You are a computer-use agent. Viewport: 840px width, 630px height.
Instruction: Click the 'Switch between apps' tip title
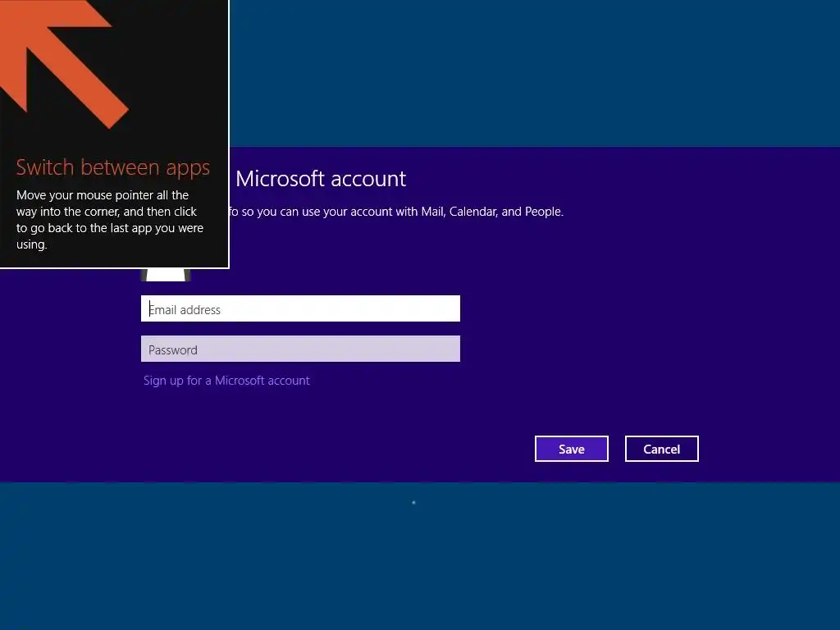coord(113,167)
